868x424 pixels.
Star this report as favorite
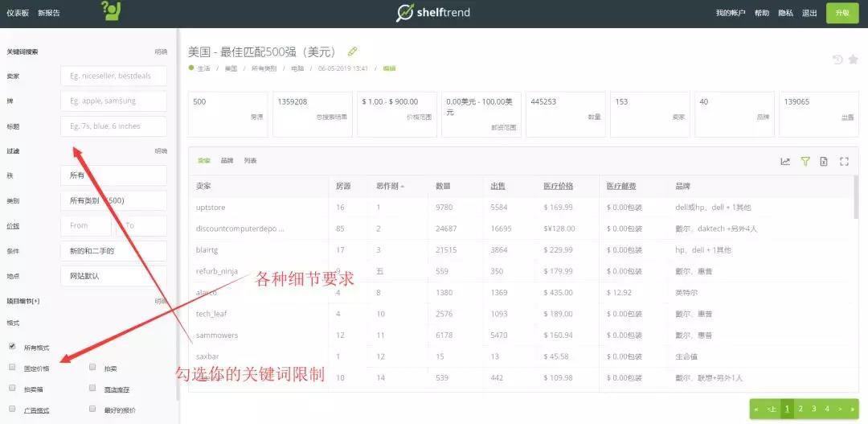point(853,60)
